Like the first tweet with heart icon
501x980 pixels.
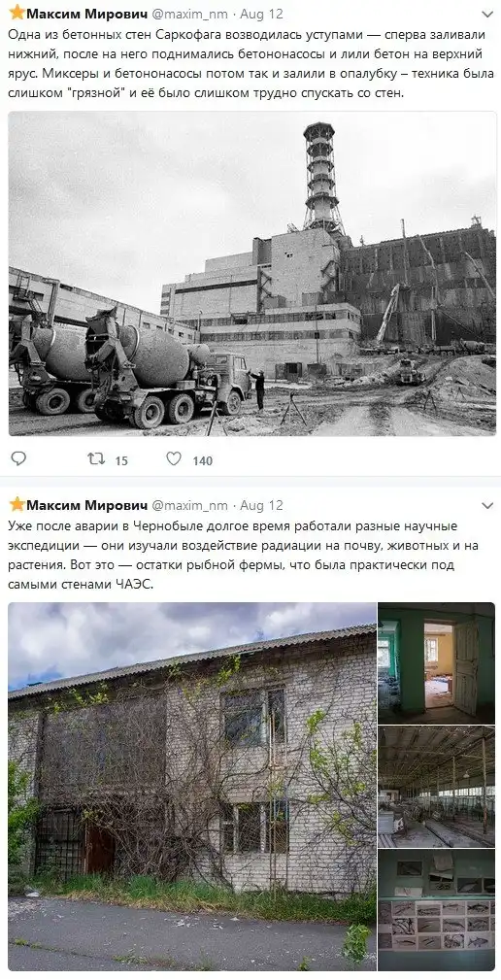pyautogui.click(x=174, y=458)
